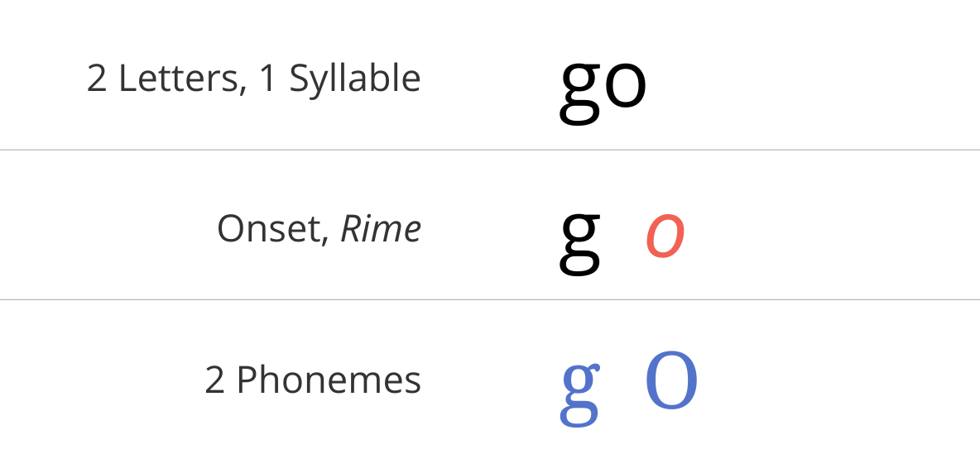The image size is (980, 454).
Task: Click the digit 2 before Phonemes
Action: 214,380
